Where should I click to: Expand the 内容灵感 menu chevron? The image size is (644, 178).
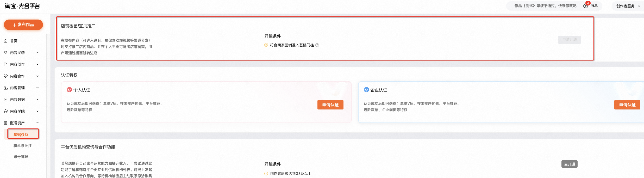pyautogui.click(x=38, y=52)
